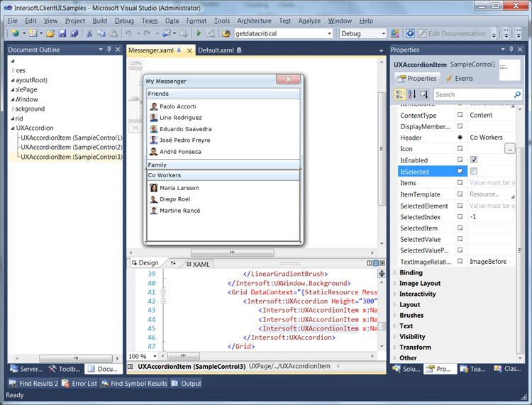
Task: Open the Error List panel
Action: pos(79,383)
